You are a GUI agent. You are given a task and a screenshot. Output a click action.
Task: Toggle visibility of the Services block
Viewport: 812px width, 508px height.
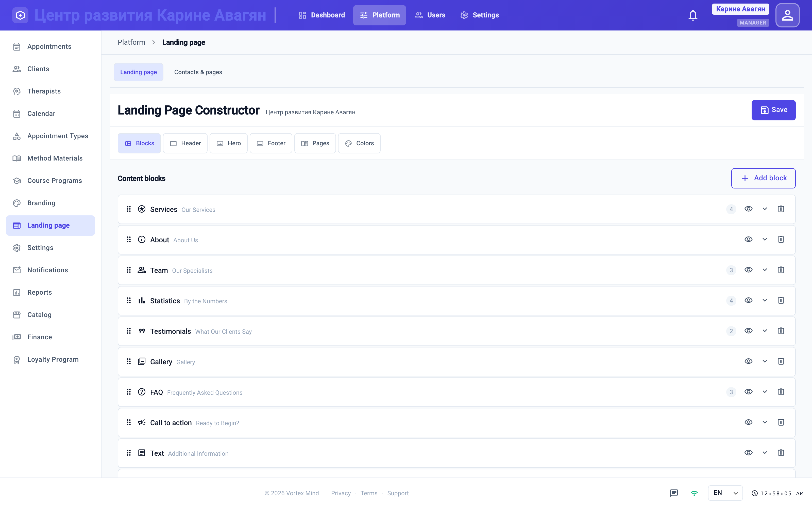tap(748, 209)
